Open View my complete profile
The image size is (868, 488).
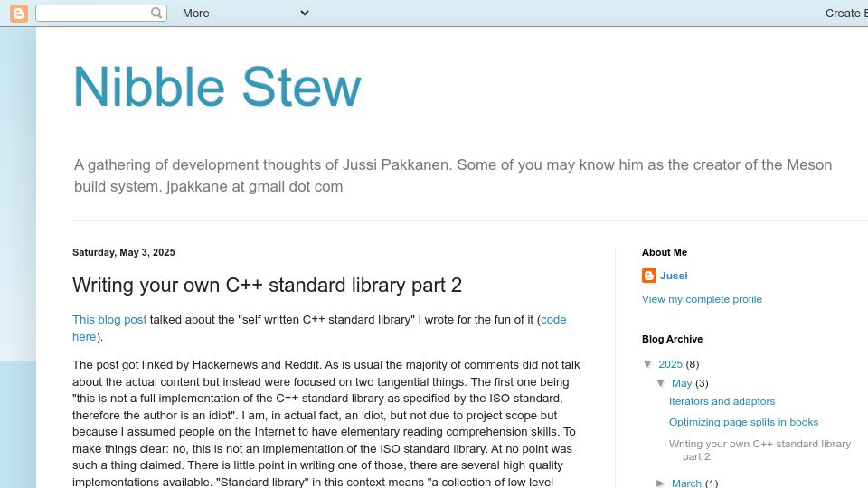tap(702, 299)
